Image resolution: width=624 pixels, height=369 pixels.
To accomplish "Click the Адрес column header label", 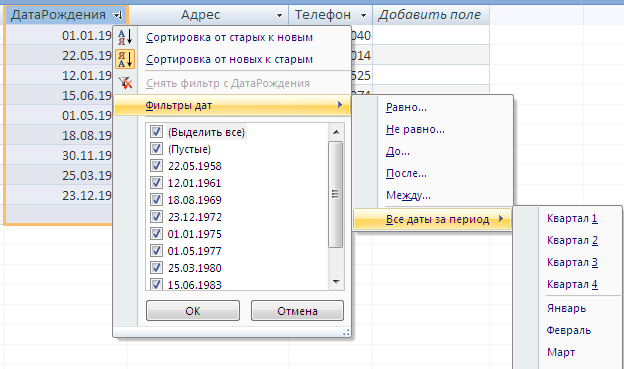I will [x=201, y=15].
